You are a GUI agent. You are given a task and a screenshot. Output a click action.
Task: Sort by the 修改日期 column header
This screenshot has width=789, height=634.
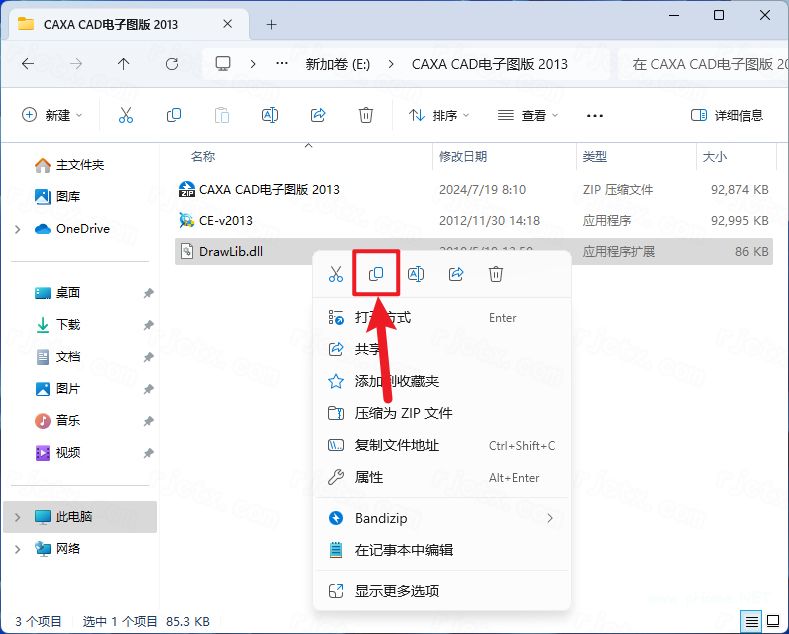[463, 156]
